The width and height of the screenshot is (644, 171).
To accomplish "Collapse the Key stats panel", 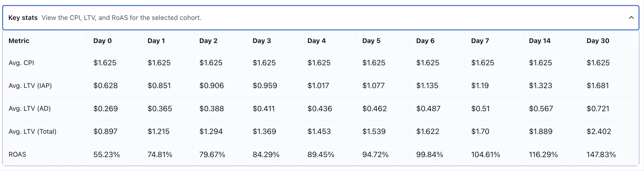I will 631,18.
